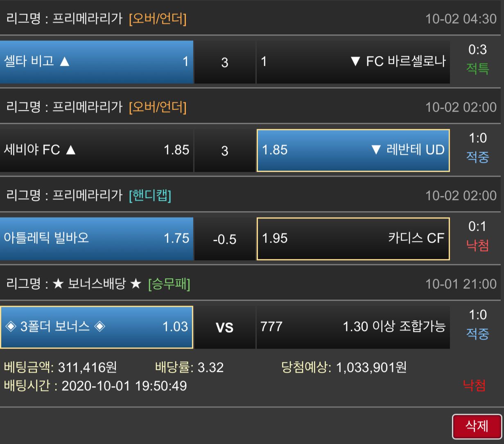Click the green 승무패 category label
The height and width of the screenshot is (444, 504).
click(x=169, y=284)
